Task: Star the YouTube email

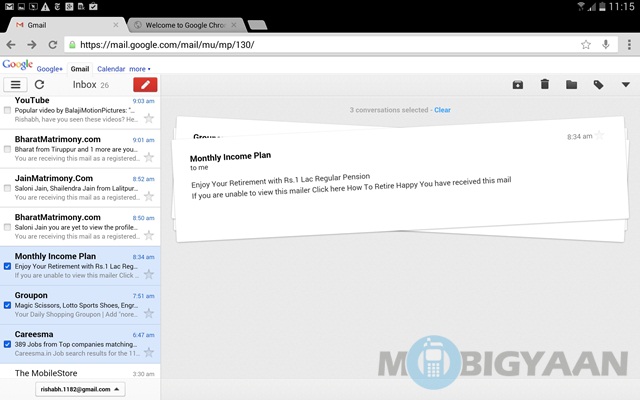Action: 149,118
